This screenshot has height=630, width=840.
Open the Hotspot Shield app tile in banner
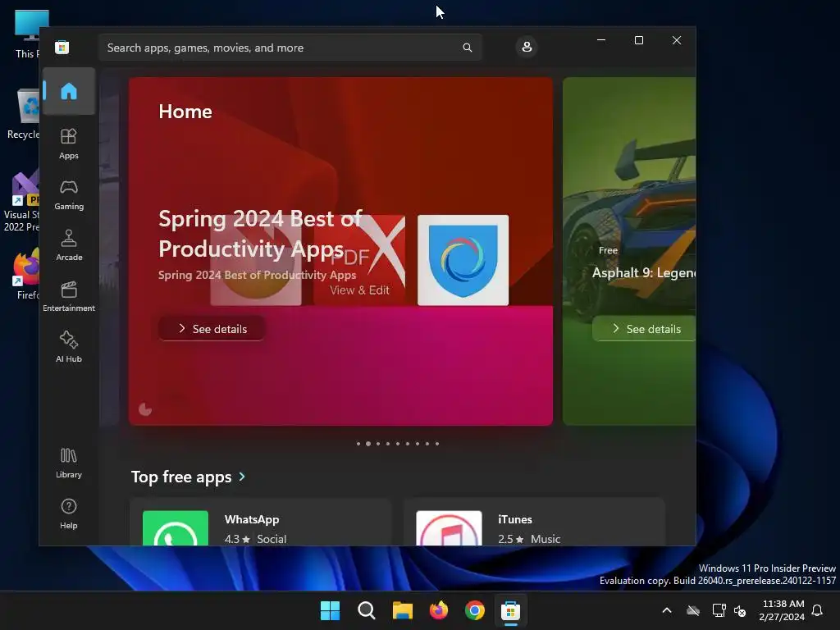pyautogui.click(x=463, y=260)
